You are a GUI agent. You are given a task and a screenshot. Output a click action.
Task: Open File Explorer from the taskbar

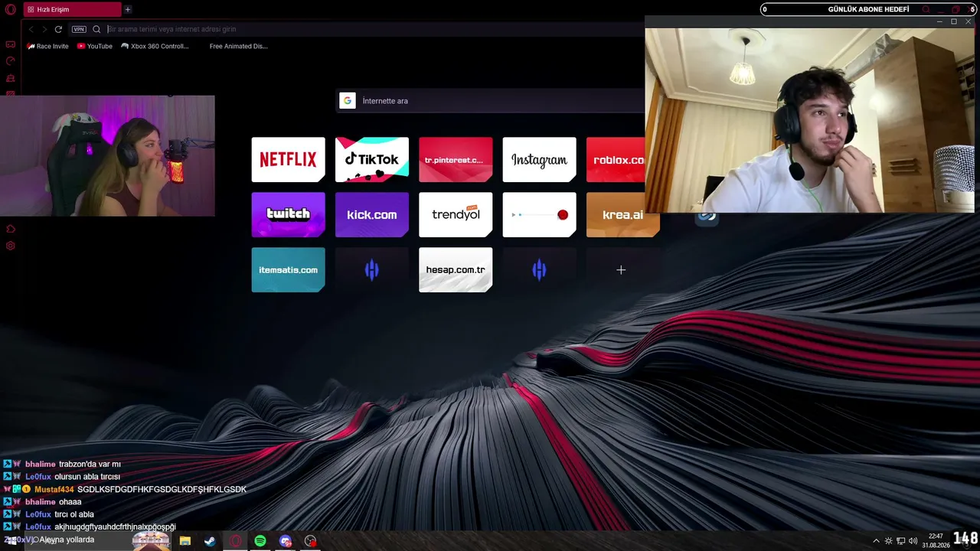tap(185, 541)
